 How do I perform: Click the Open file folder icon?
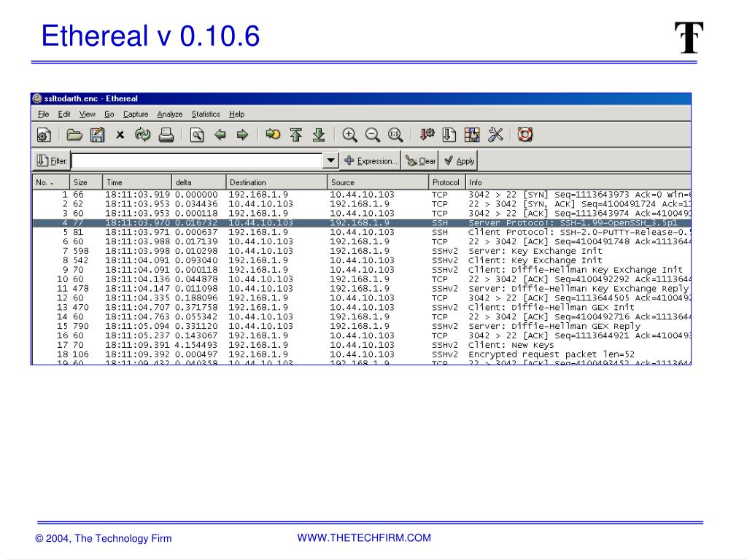pyautogui.click(x=74, y=135)
